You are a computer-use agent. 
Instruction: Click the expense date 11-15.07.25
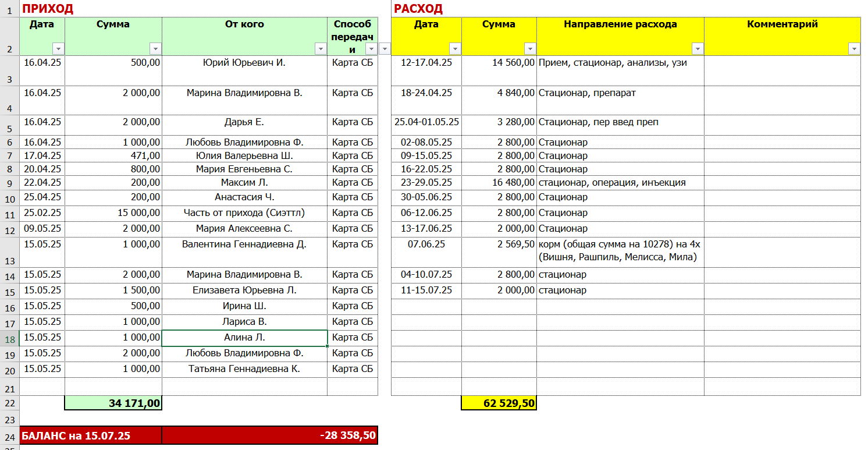coord(426,290)
